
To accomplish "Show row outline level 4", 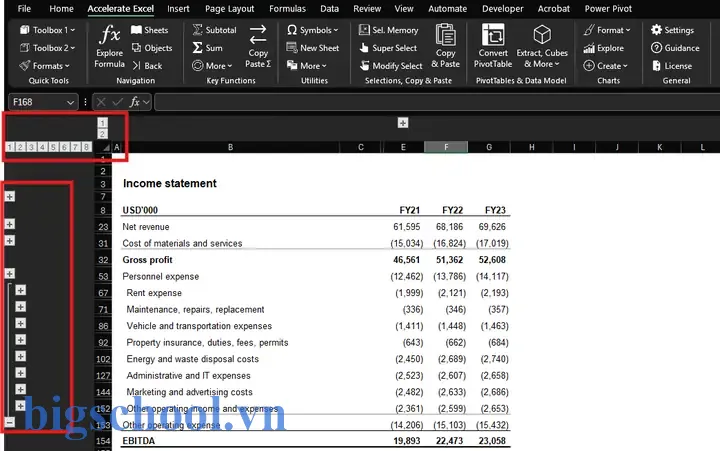I will tap(42, 147).
